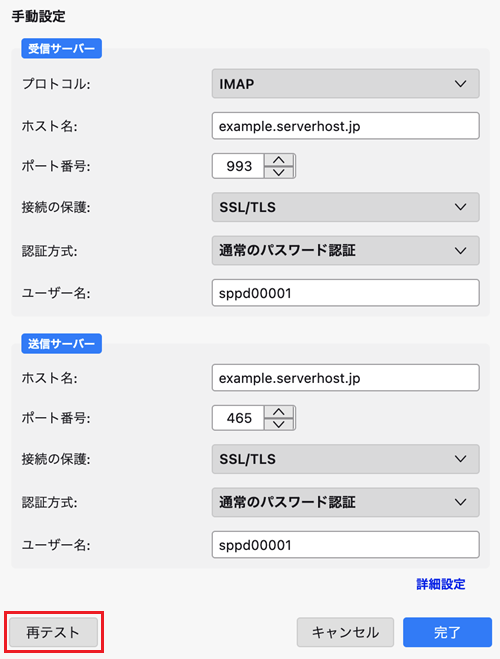The width and height of the screenshot is (500, 659).
Task: Click the outgoing port number 465 field
Action: (x=238, y=418)
